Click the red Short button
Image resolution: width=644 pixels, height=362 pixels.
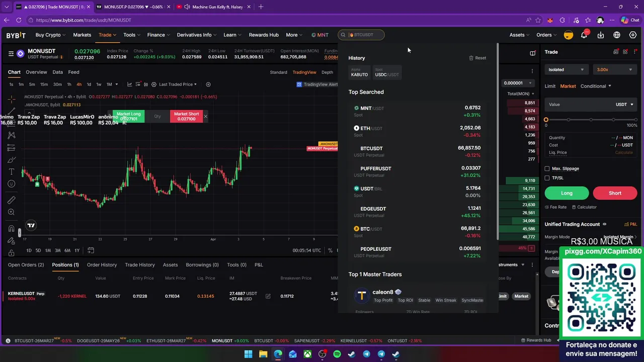(x=615, y=193)
